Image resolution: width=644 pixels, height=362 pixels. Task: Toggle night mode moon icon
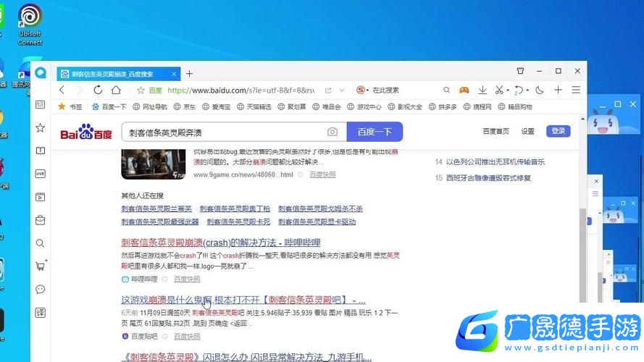[540, 90]
